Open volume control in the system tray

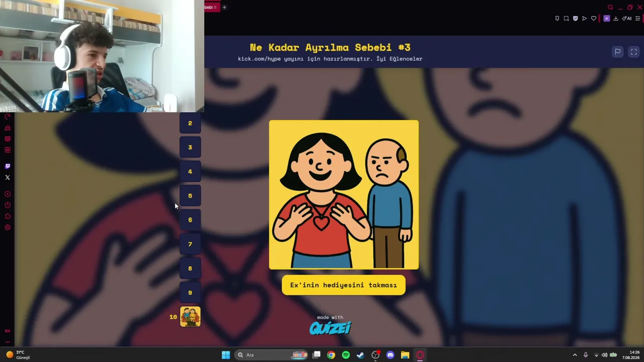point(604,355)
